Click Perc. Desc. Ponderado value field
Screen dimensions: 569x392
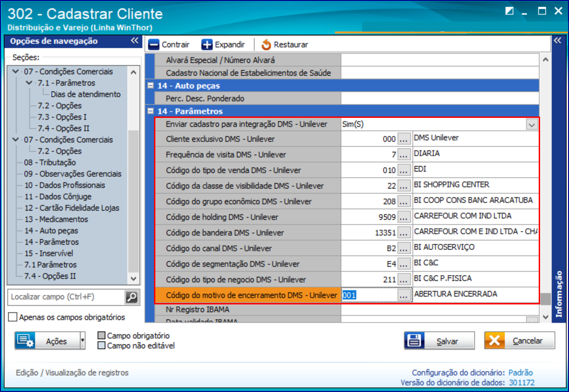click(x=440, y=98)
